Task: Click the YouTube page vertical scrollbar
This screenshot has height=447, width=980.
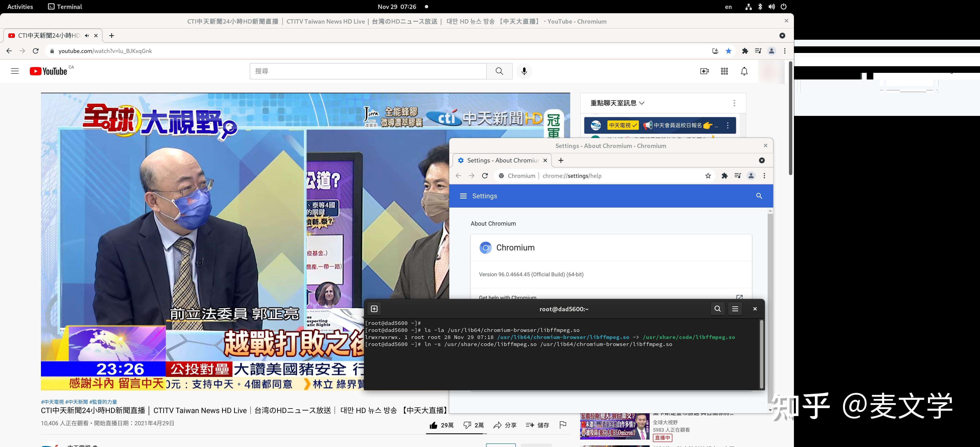Action: click(791, 118)
